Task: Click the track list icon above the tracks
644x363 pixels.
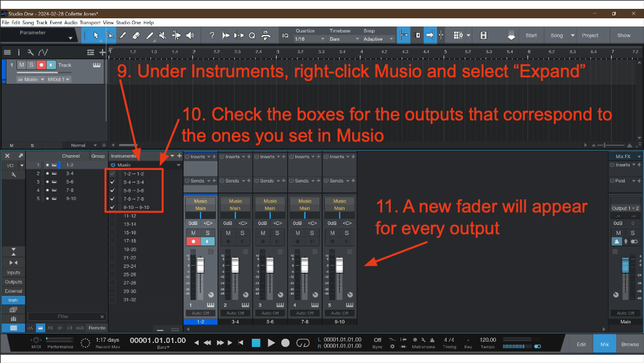Action: [8, 52]
